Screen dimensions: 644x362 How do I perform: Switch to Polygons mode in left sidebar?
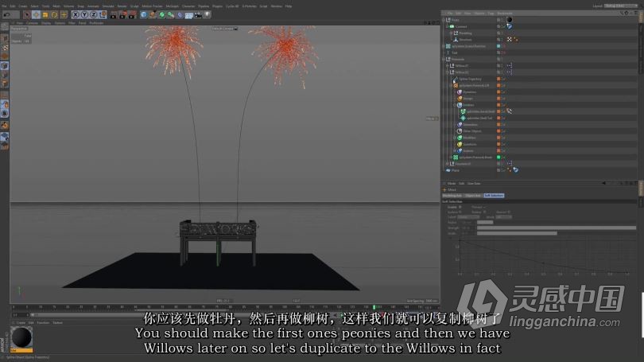[5, 84]
